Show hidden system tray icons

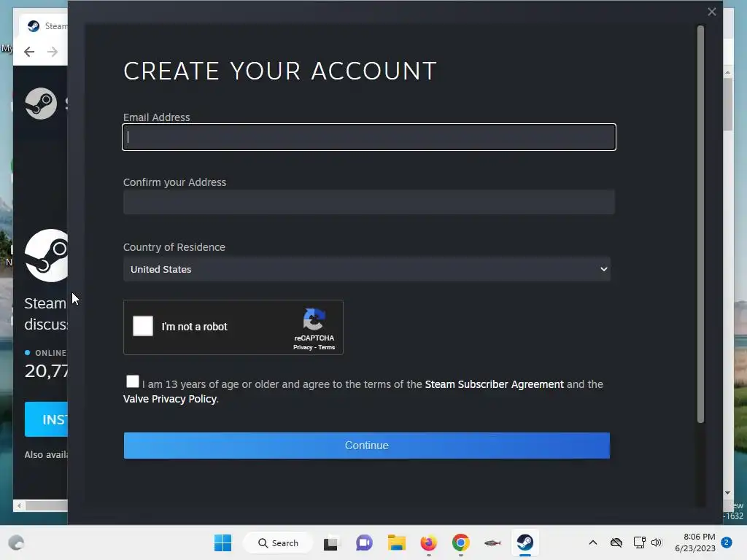point(592,542)
